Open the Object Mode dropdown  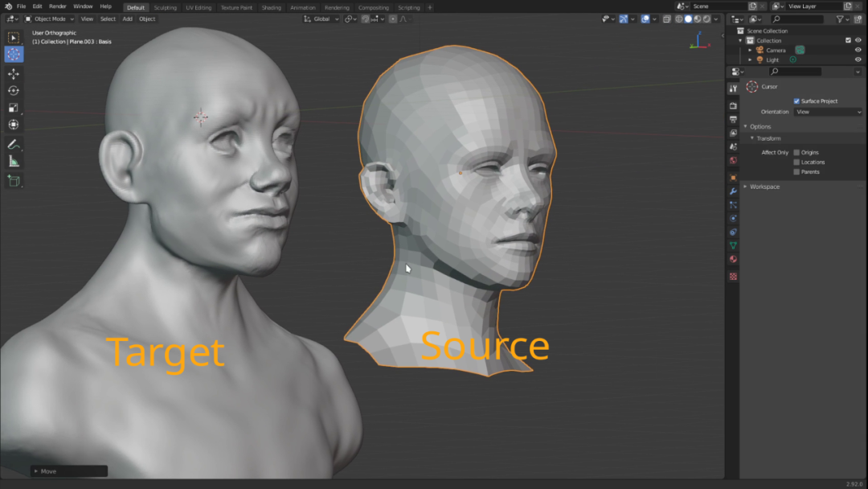tap(50, 18)
